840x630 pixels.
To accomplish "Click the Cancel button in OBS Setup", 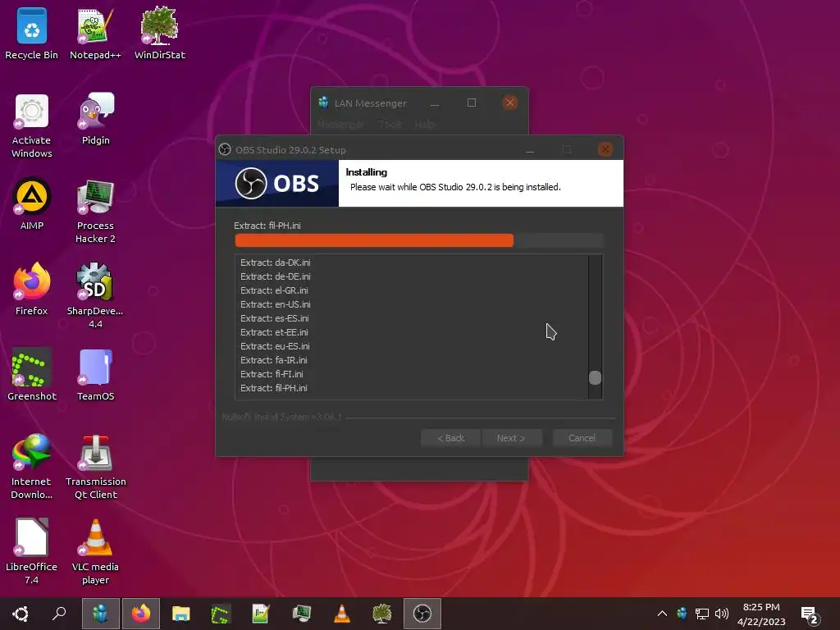I will click(x=582, y=438).
